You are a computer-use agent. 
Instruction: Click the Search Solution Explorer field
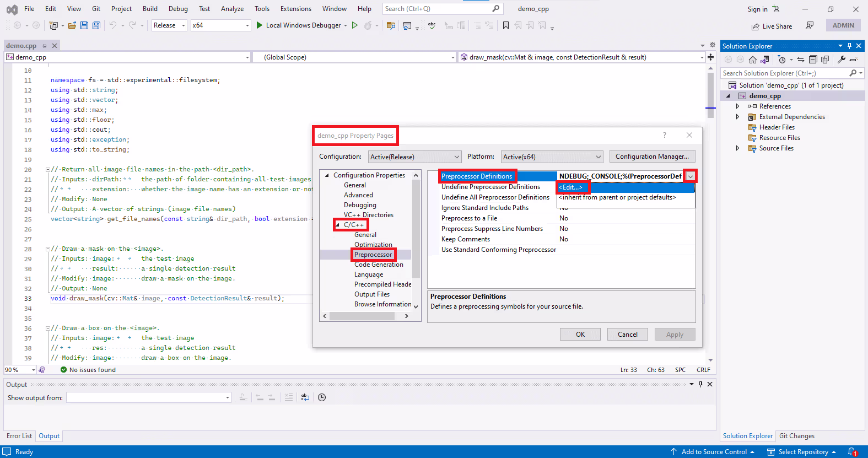[x=792, y=73]
